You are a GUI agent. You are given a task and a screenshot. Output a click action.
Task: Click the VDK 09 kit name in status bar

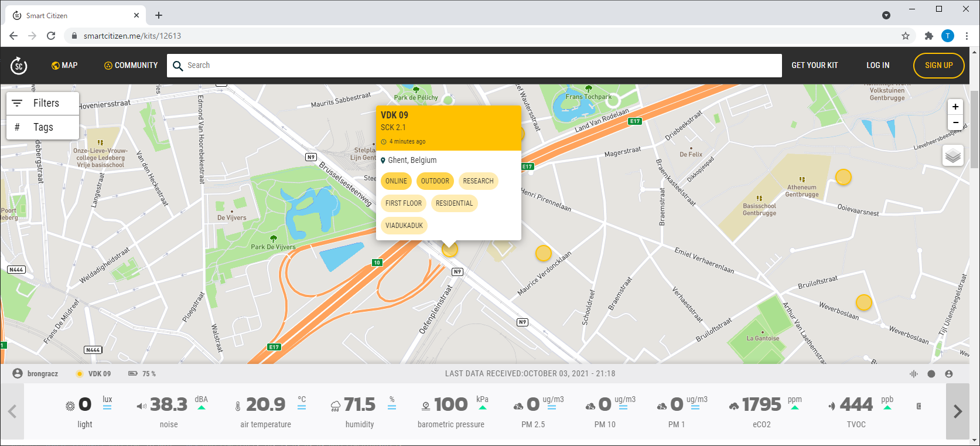[x=99, y=374]
